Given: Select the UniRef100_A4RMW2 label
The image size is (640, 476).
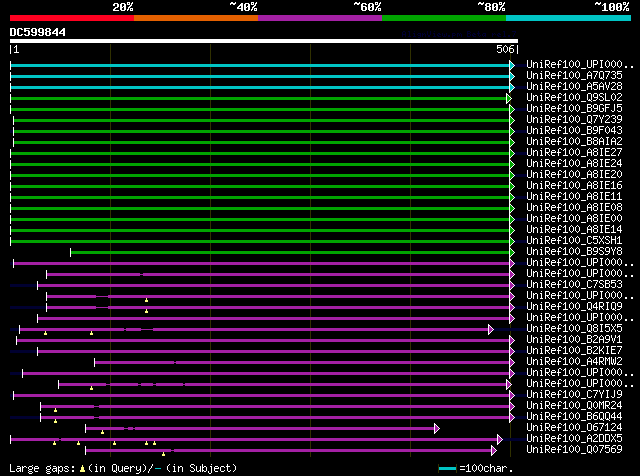Looking at the screenshot, I should [x=574, y=362].
